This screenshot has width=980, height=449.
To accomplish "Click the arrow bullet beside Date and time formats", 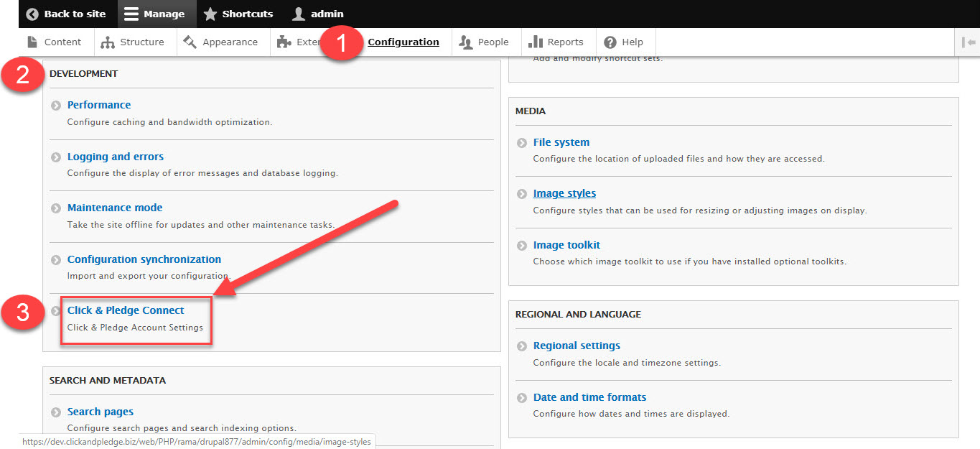I will [x=522, y=397].
